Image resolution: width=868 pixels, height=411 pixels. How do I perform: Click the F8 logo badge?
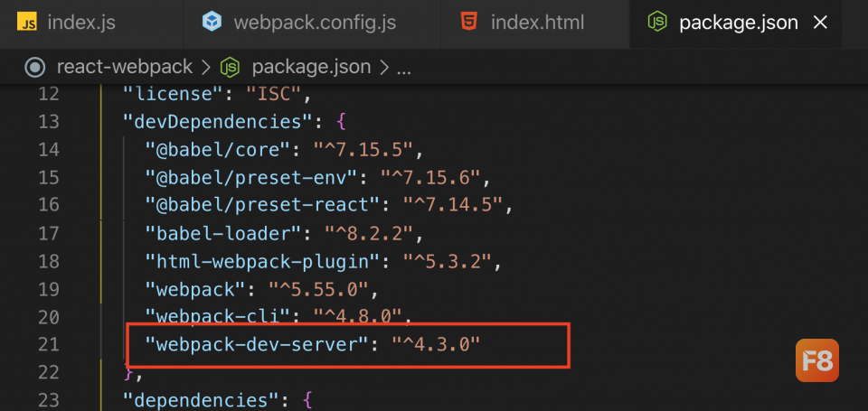coord(817,360)
